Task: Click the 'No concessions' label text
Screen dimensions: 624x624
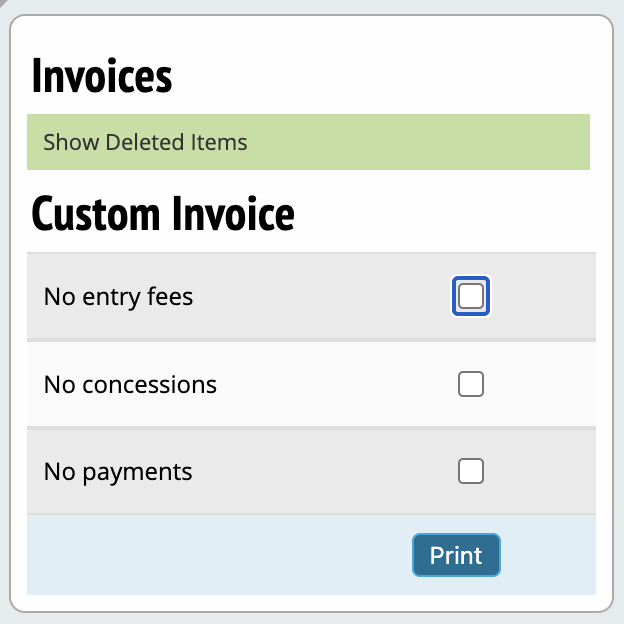Action: pyautogui.click(x=130, y=384)
